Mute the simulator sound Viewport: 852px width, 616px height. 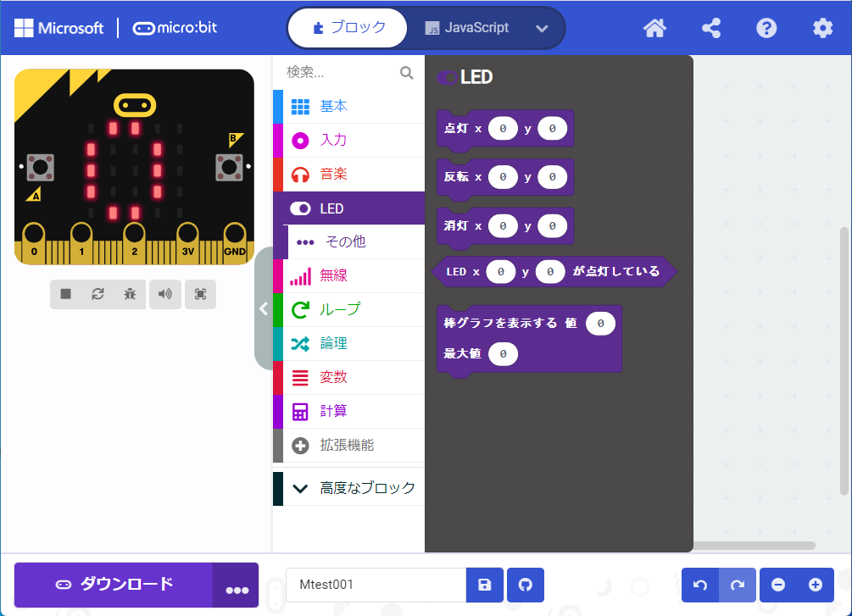pos(165,294)
